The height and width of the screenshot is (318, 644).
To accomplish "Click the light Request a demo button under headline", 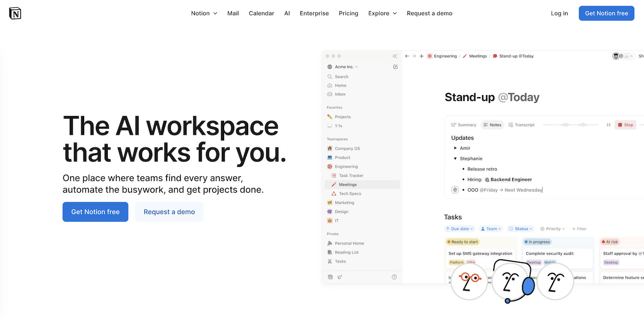I will [169, 212].
